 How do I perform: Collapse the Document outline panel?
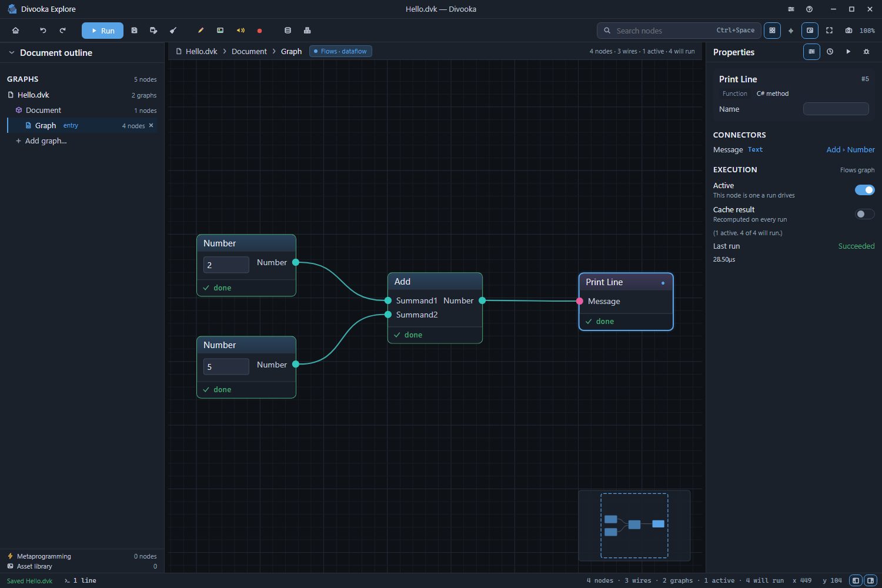click(11, 53)
